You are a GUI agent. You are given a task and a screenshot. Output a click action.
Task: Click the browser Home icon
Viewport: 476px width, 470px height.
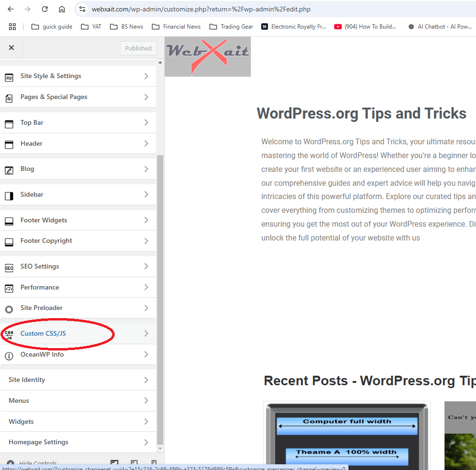coord(61,9)
